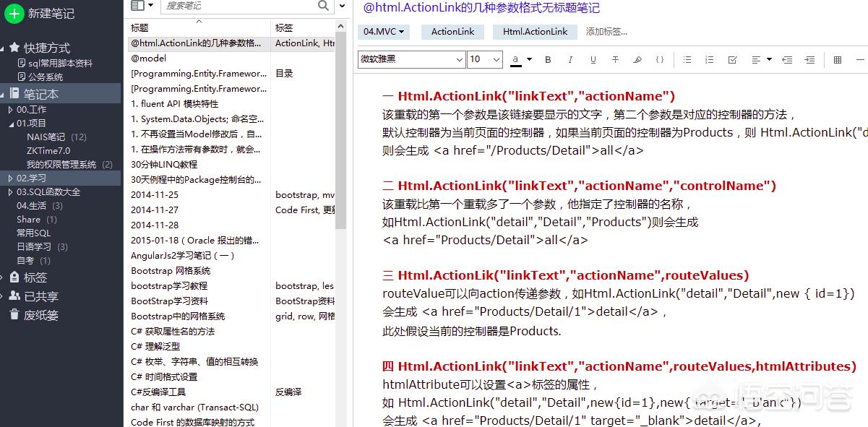The height and width of the screenshot is (427, 868).
Task: Expand the 03.SQL函数大全 stack
Action: [10, 192]
